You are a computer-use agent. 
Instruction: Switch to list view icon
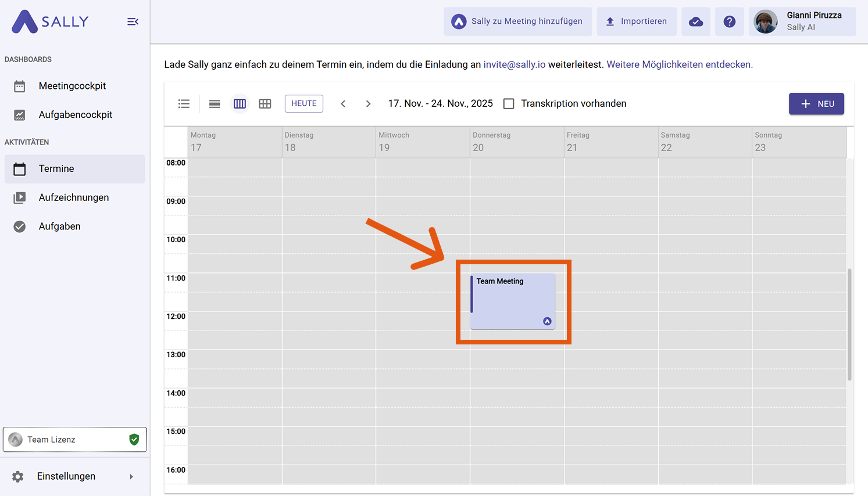click(x=184, y=103)
